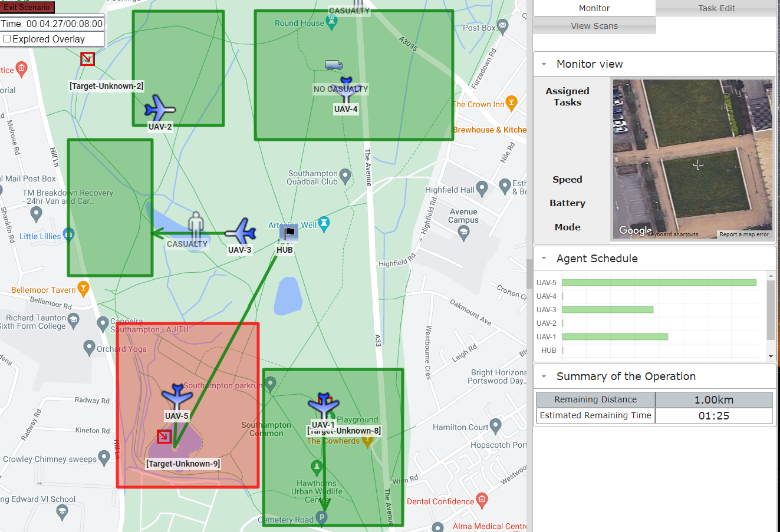Click the casualty person icon
Image resolution: width=780 pixels, height=532 pixels.
pos(196,226)
